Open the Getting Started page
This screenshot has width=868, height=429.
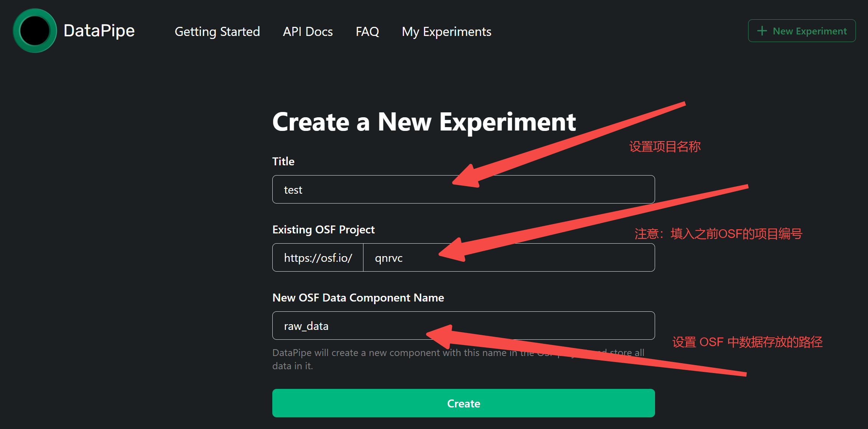pyautogui.click(x=217, y=31)
